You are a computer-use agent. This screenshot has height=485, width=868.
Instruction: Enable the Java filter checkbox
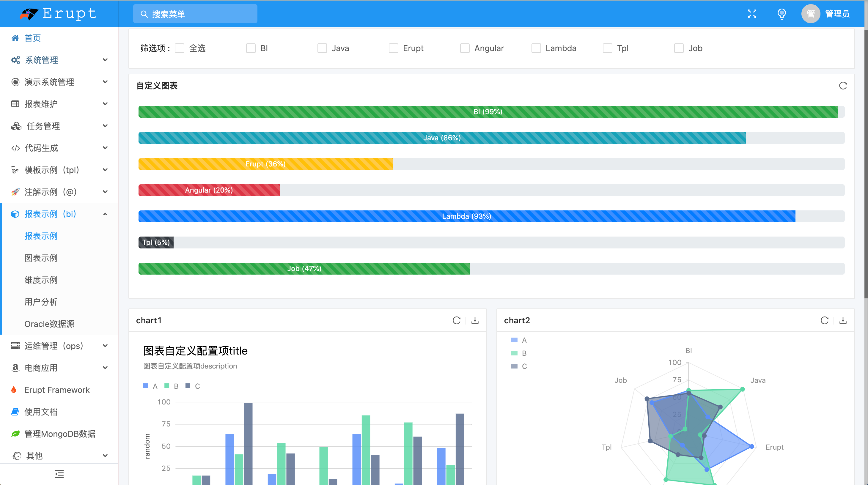click(x=322, y=48)
